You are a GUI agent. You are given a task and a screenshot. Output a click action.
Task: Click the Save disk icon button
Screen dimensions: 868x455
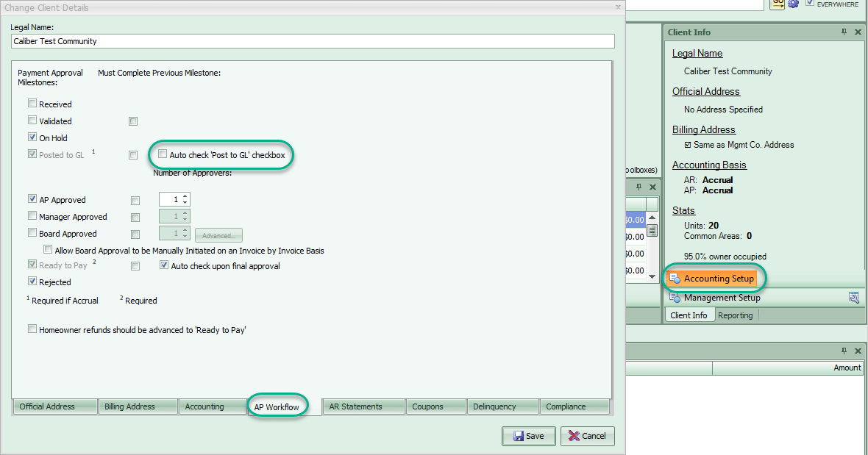529,436
